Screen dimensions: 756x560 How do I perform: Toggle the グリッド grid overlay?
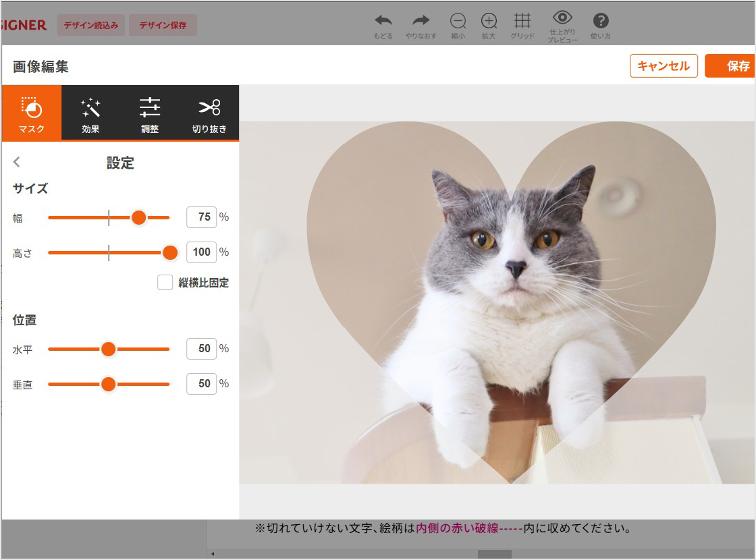pyautogui.click(x=522, y=22)
